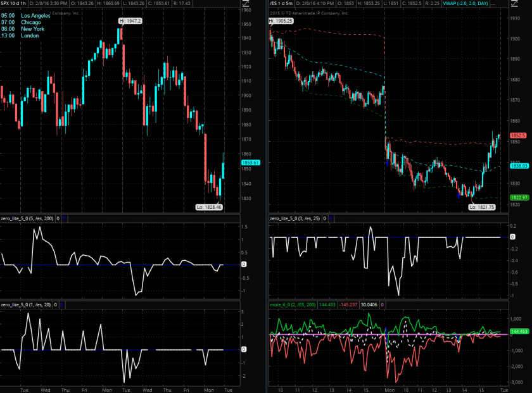This screenshot has height=393, width=532.
Task: Click the Lo: 1821.75 price bubble
Action: tap(482, 207)
